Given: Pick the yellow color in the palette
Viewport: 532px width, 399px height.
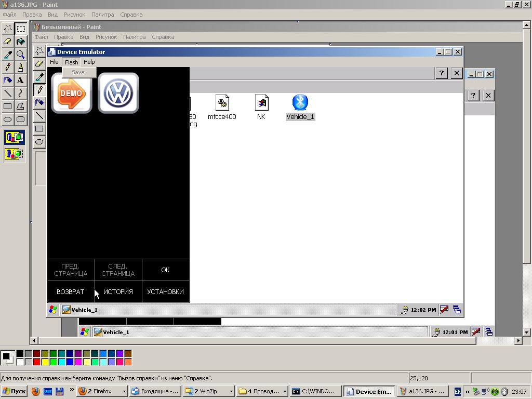Looking at the screenshot, I should tap(45, 362).
